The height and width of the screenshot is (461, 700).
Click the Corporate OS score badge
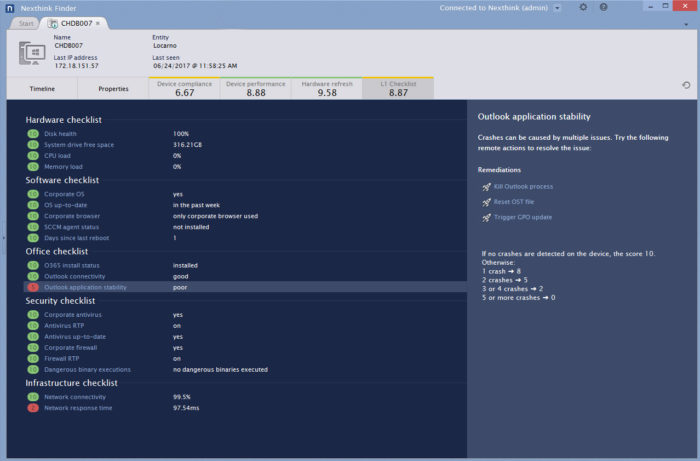click(x=33, y=194)
